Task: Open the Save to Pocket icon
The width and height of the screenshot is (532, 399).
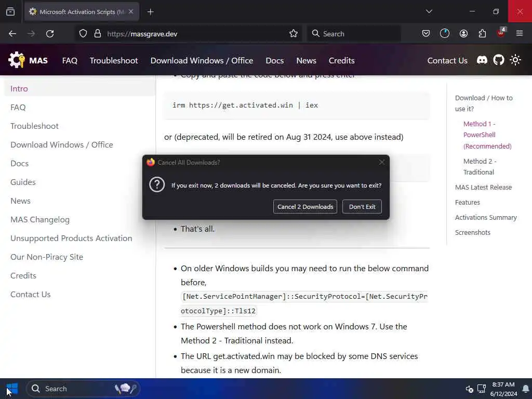Action: [x=426, y=33]
